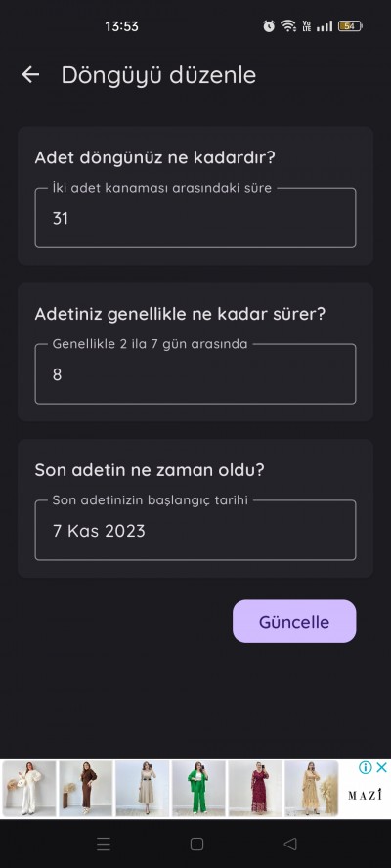
Task: Close the ad banner
Action: coord(381,767)
